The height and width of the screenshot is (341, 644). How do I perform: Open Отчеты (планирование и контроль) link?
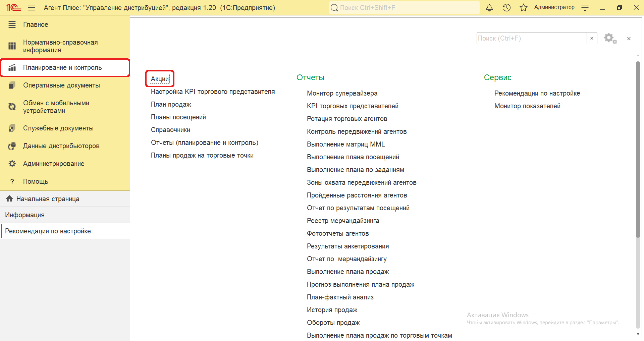(x=205, y=143)
